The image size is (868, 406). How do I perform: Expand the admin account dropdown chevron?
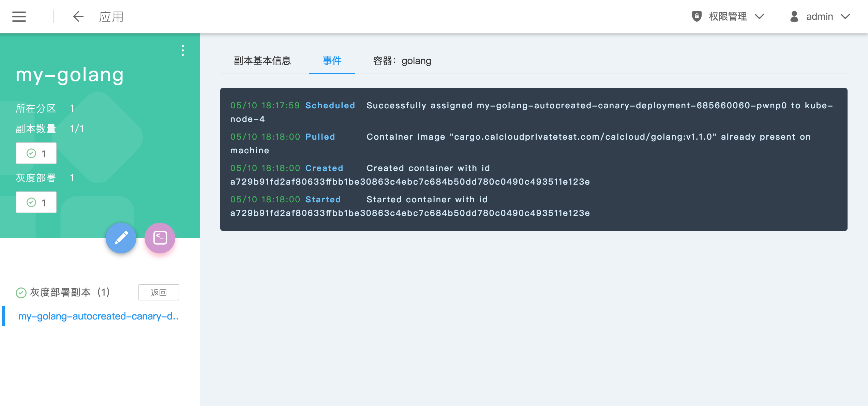click(x=846, y=16)
